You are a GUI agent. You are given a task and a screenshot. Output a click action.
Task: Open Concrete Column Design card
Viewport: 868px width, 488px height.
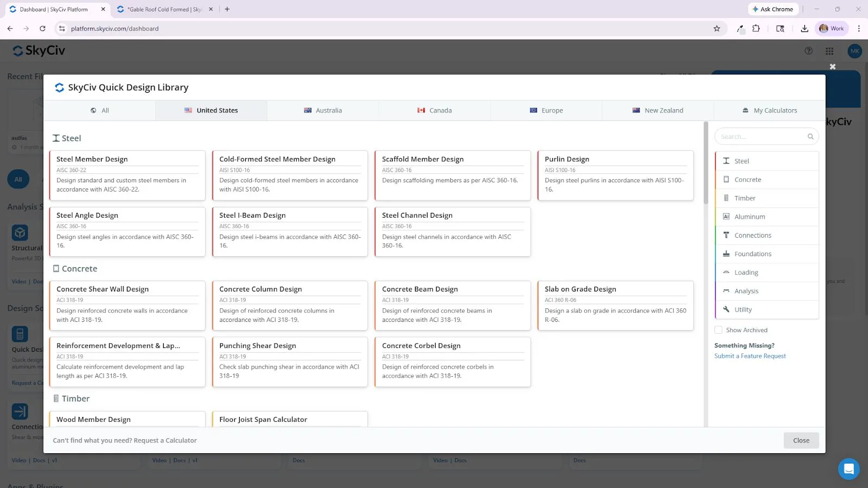point(290,306)
